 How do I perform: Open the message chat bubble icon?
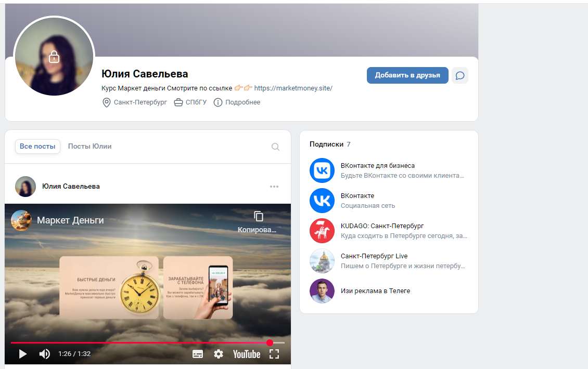[x=460, y=76]
